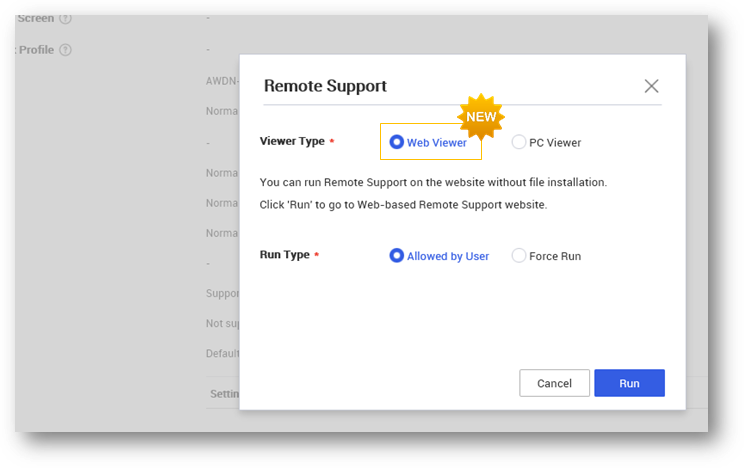Select the PC Viewer radio button

pos(518,142)
